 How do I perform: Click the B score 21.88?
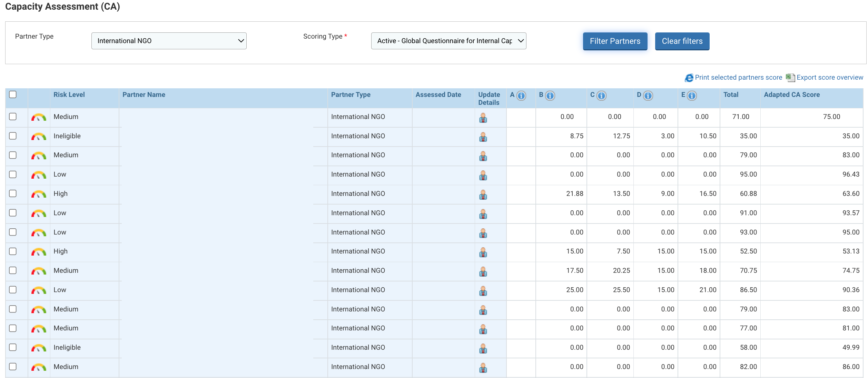pos(575,193)
